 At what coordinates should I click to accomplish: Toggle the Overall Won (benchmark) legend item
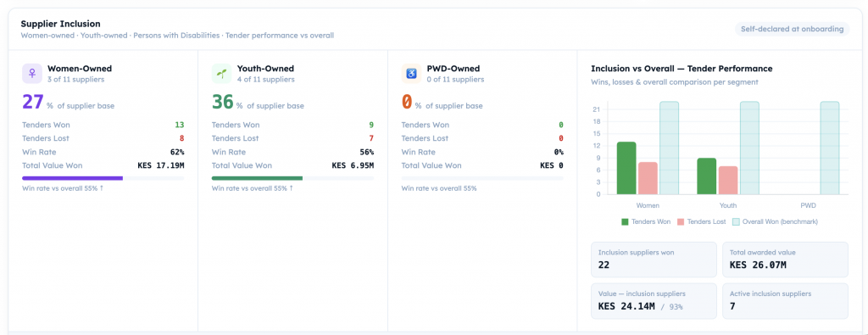coord(775,221)
